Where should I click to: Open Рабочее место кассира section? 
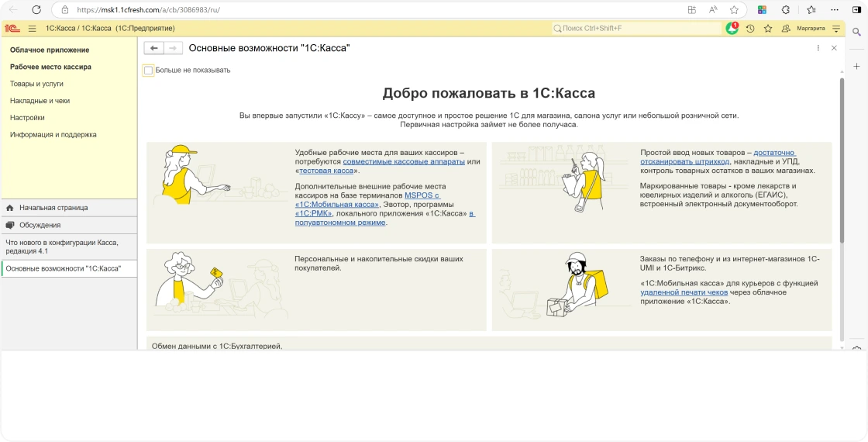[50, 67]
